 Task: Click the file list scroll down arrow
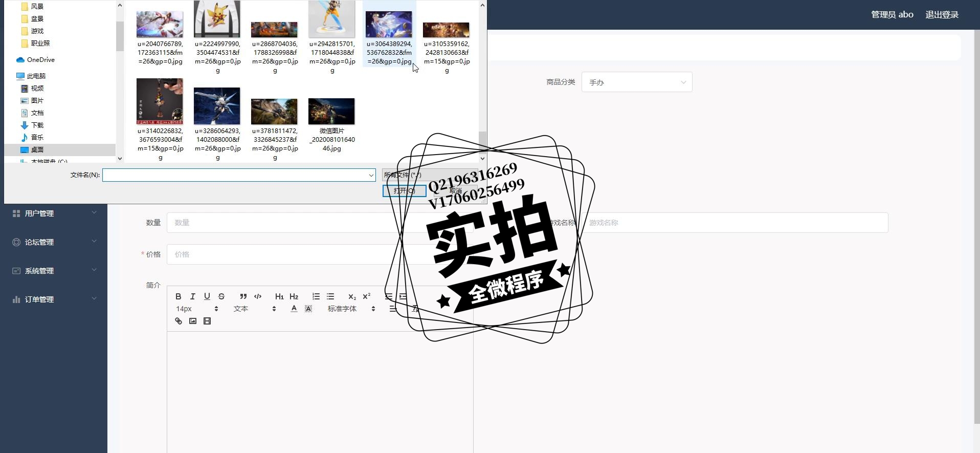tap(482, 158)
